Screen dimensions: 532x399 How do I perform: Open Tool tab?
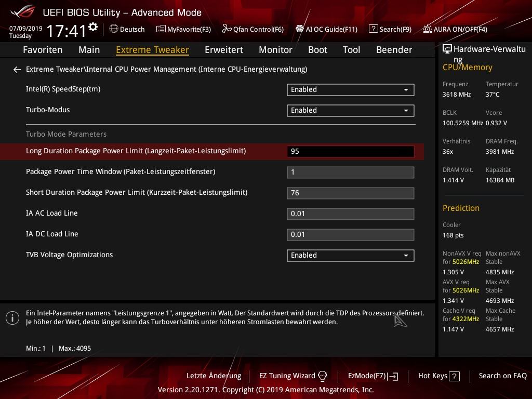352,50
